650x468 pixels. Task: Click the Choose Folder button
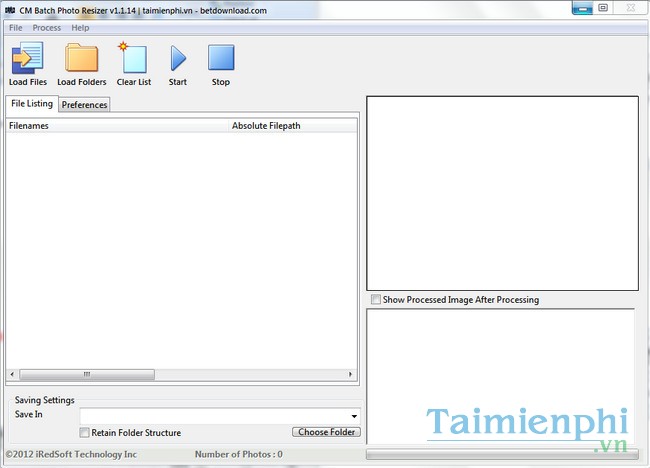[326, 432]
